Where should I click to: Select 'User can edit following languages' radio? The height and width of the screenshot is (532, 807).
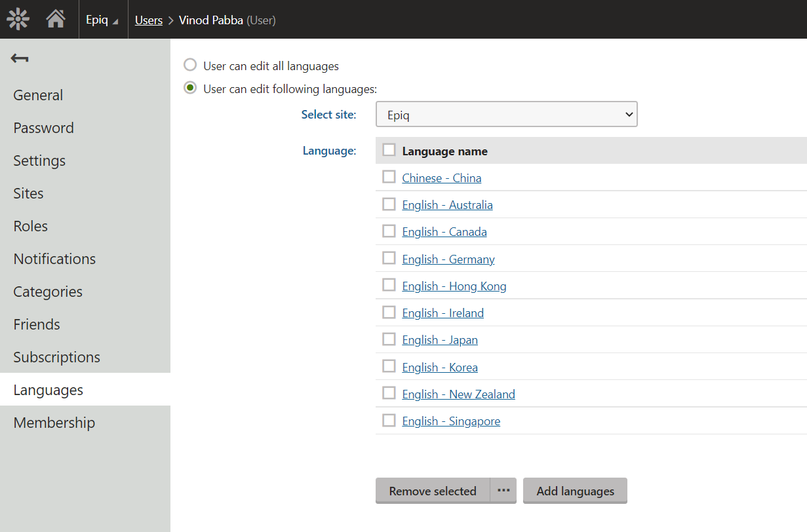coord(190,88)
